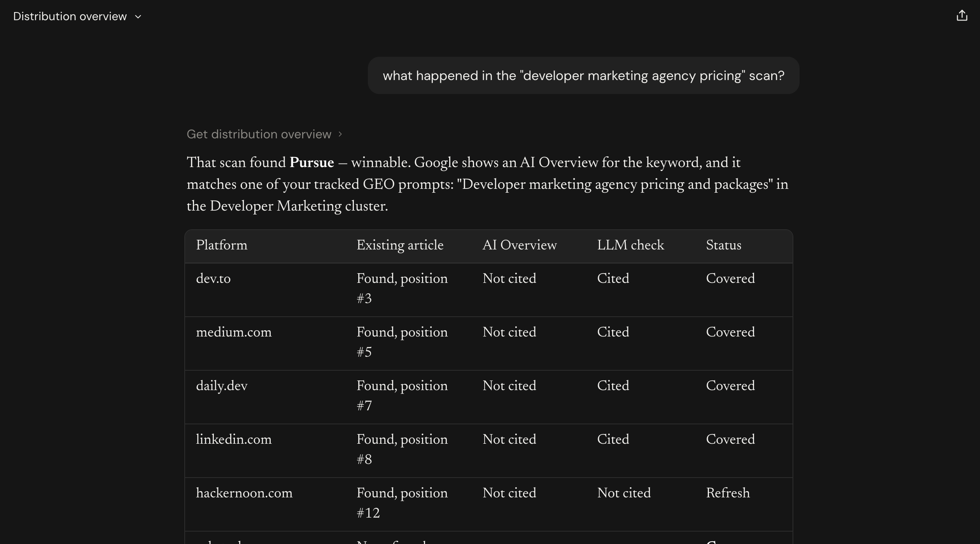Click LLM check 'Cited' in dev.to row
The image size is (980, 544).
[x=613, y=279]
